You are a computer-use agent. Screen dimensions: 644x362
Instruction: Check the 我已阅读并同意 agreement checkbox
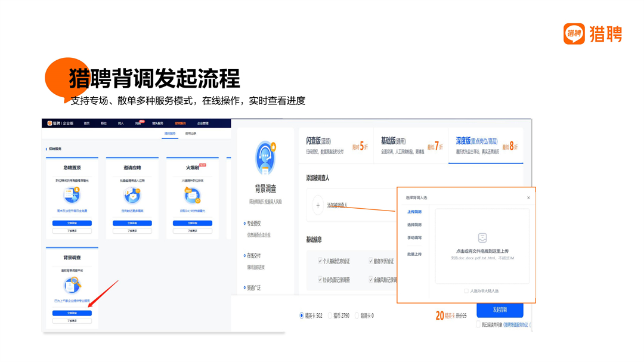point(478,324)
